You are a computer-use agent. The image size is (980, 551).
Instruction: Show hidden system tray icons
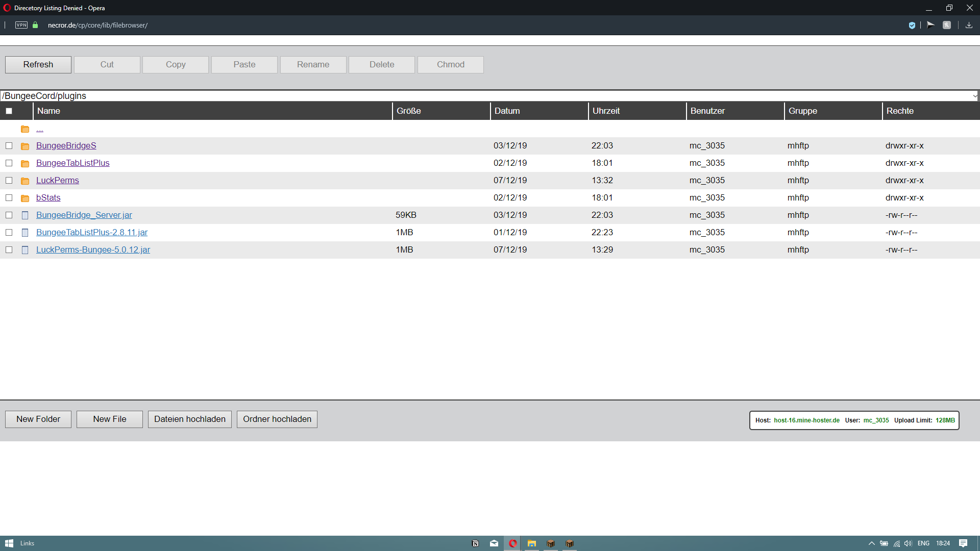point(871,543)
